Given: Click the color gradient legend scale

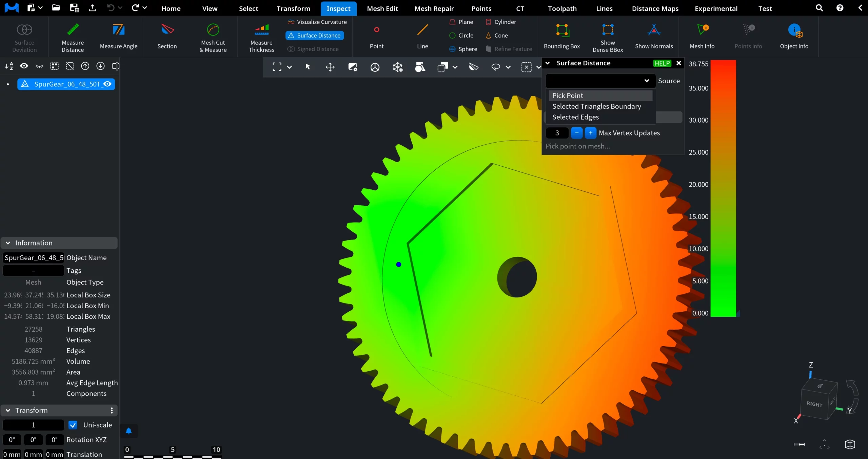Looking at the screenshot, I should (724, 188).
